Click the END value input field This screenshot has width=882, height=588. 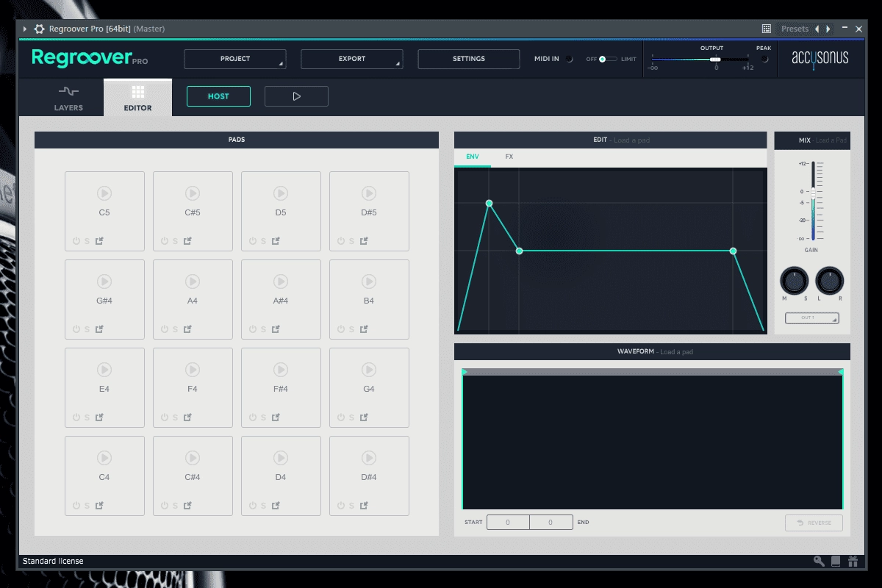click(x=551, y=522)
